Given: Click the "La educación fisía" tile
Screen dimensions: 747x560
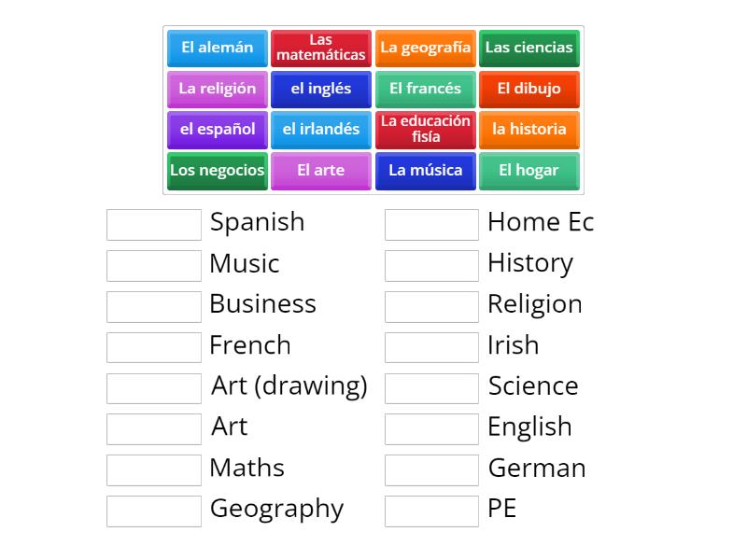Looking at the screenshot, I should click(x=426, y=130).
